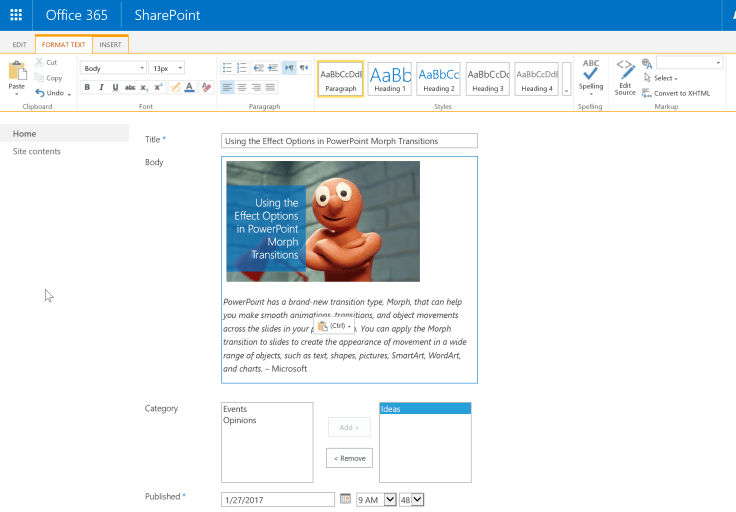Insert a numbered list

pos(242,68)
